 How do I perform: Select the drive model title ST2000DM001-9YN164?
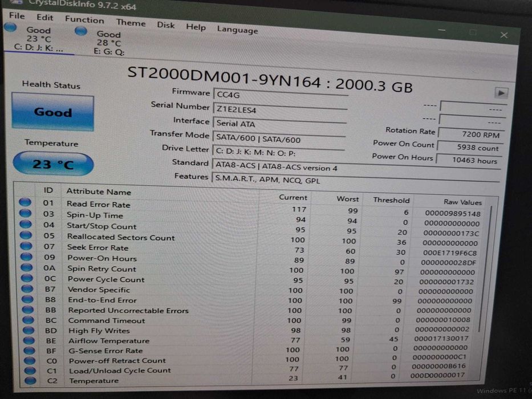(224, 76)
